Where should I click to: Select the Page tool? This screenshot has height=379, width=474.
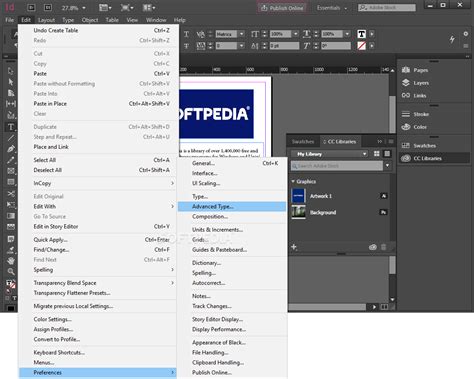click(x=11, y=93)
